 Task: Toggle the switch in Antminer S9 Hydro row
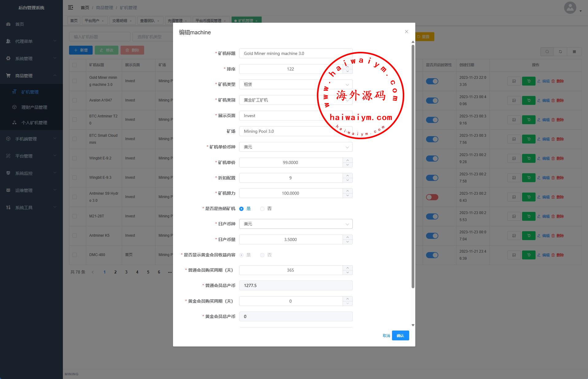point(432,197)
